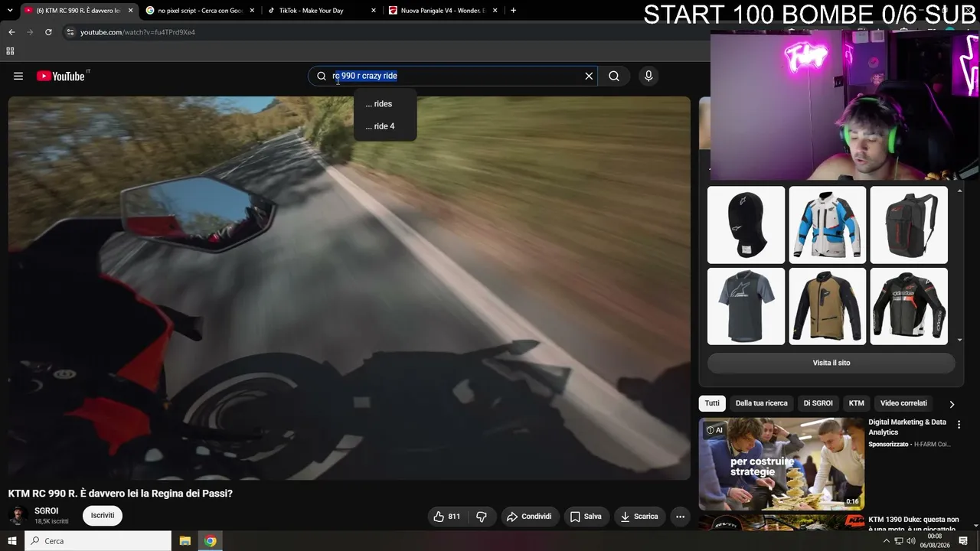Choose the '... rides' search suggestion
The image size is (980, 551).
(x=385, y=104)
